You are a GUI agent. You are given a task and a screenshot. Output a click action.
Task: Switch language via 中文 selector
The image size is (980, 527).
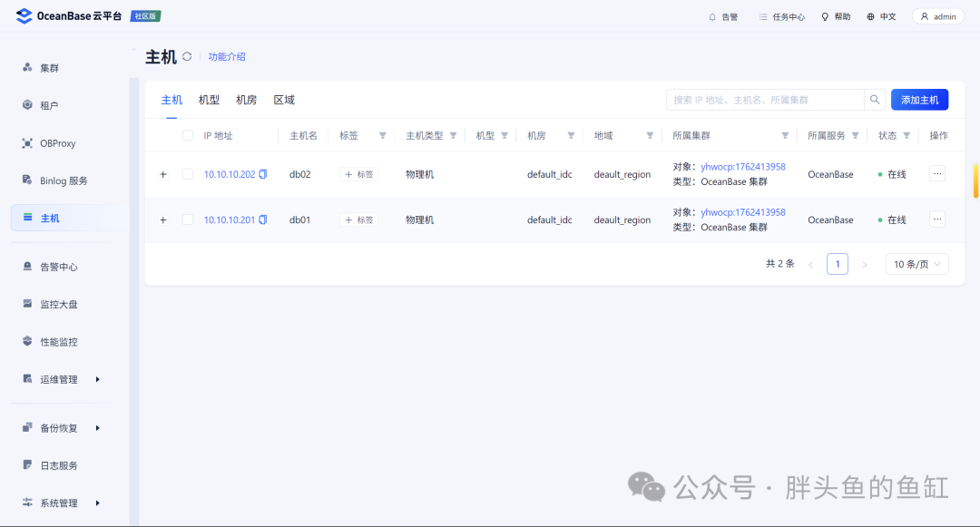[x=881, y=17]
